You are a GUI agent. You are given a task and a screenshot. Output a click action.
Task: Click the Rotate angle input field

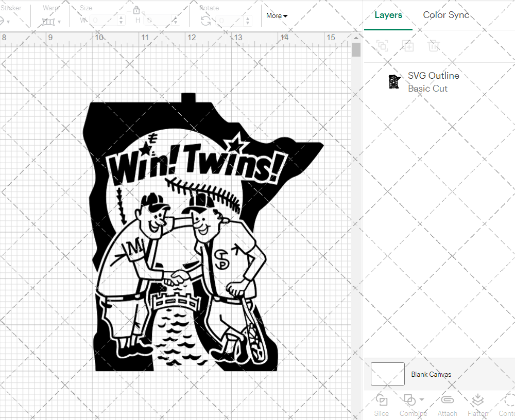click(x=230, y=21)
